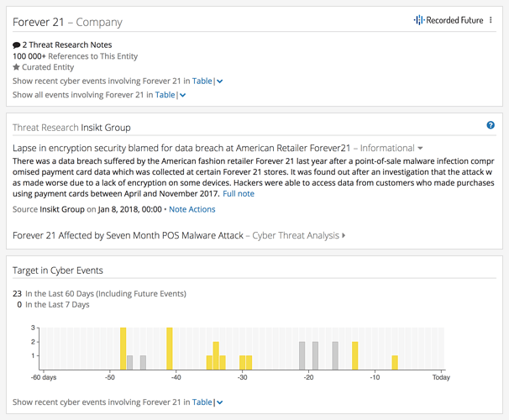509x420 pixels.
Task: Click 'Target in Cyber Events' heading
Action: pos(58,270)
